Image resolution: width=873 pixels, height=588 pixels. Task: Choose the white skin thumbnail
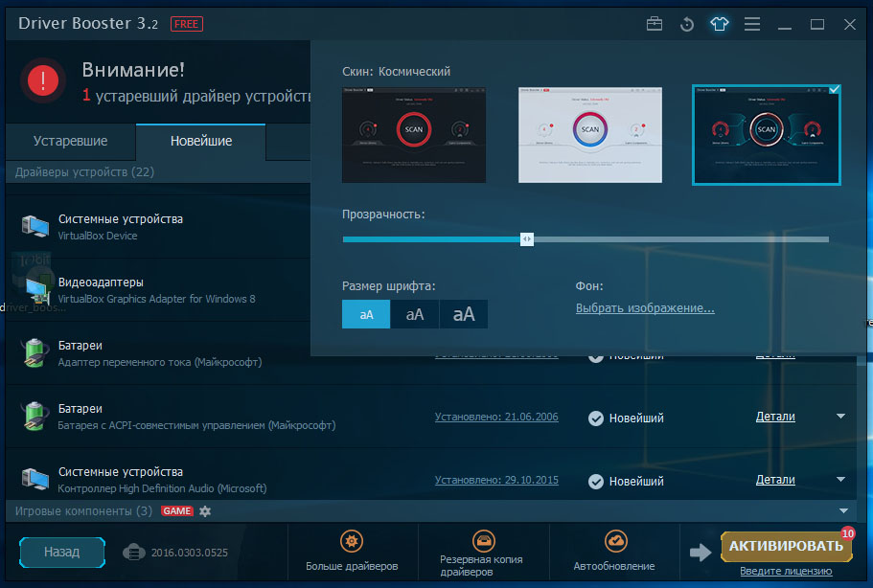click(590, 135)
